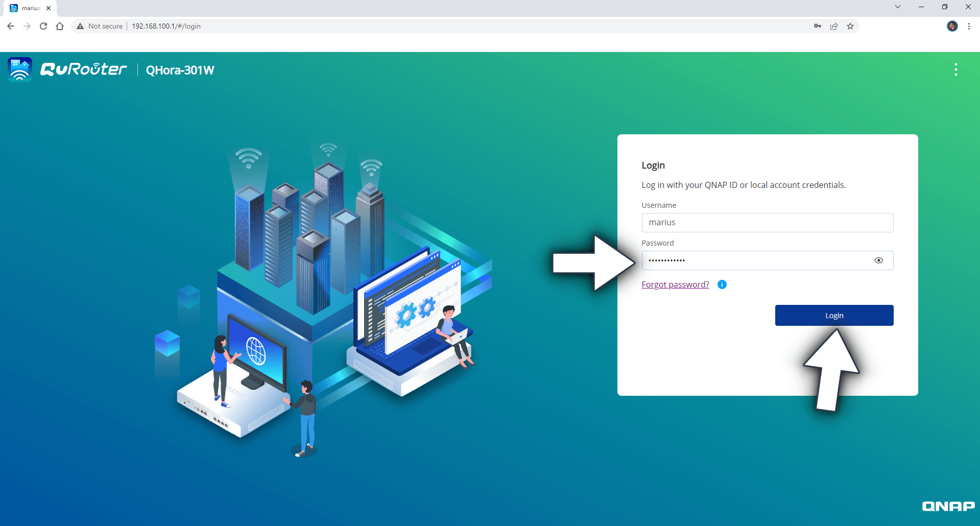The image size is (980, 526).
Task: Click the Not secure warning indicator
Action: [x=100, y=26]
